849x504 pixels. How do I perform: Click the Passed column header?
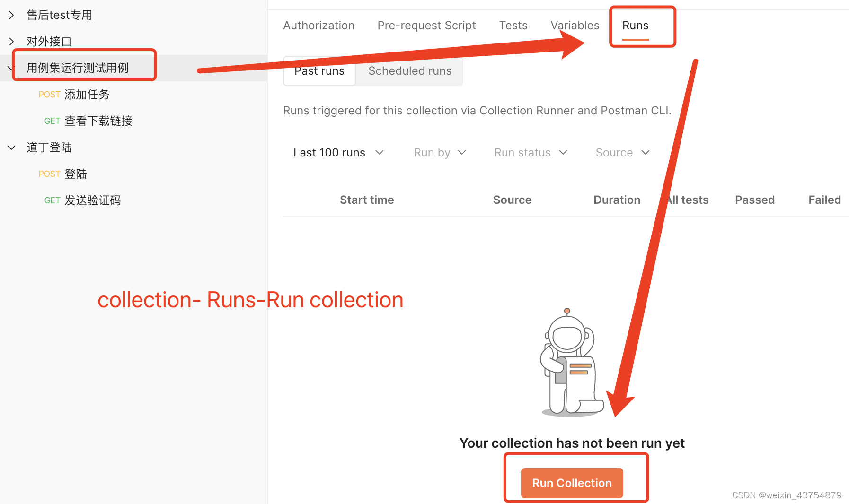coord(755,200)
